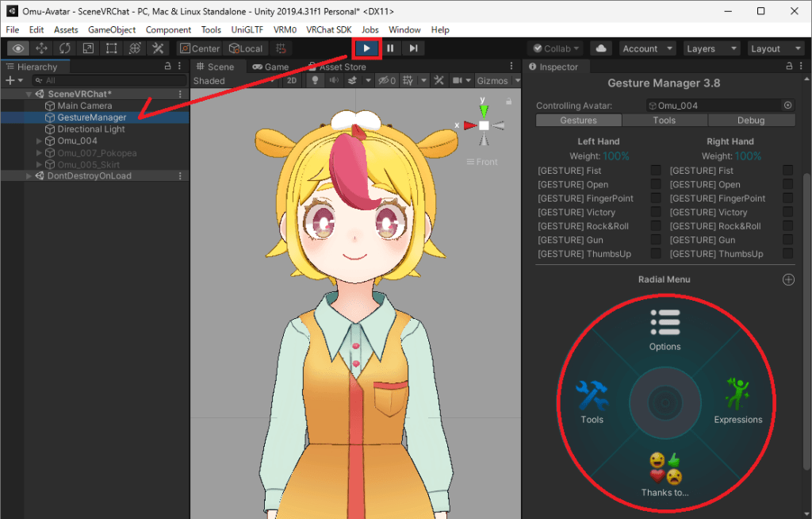Select the Rect transform tool
Screen dimensions: 812x519
point(110,48)
